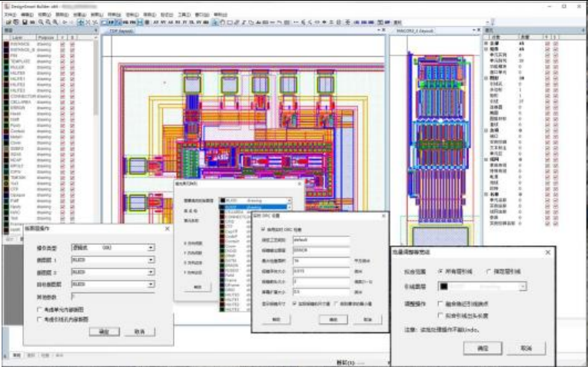Viewport: 588px width, 367px height.
Task: Click the 其他参数 input field
Action: tap(113, 295)
